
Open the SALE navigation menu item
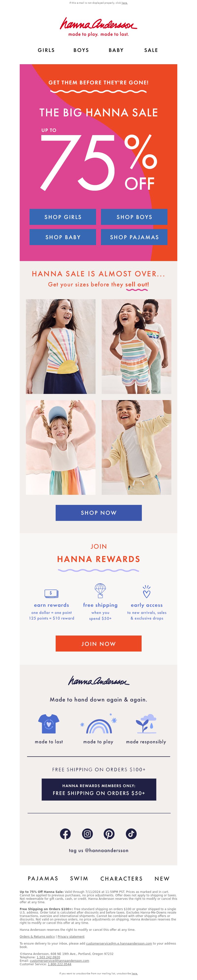click(x=151, y=50)
